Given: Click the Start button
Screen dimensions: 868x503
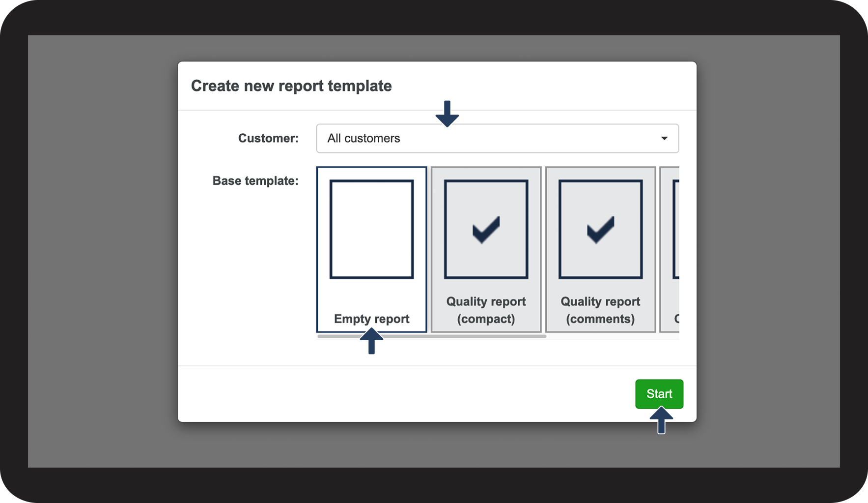Looking at the screenshot, I should pyautogui.click(x=659, y=394).
